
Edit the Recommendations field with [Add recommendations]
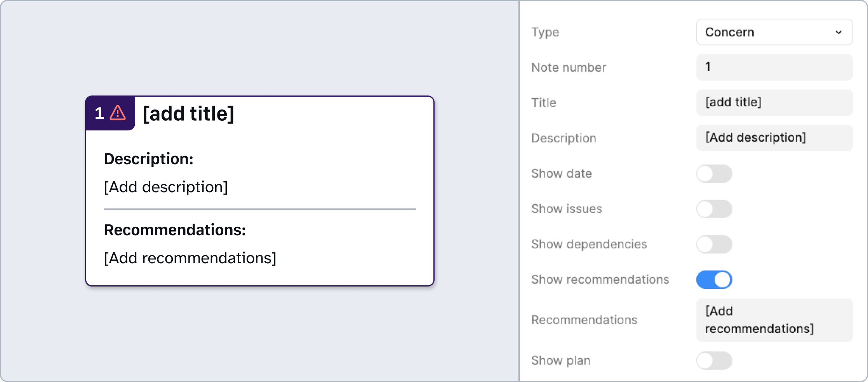click(x=774, y=319)
